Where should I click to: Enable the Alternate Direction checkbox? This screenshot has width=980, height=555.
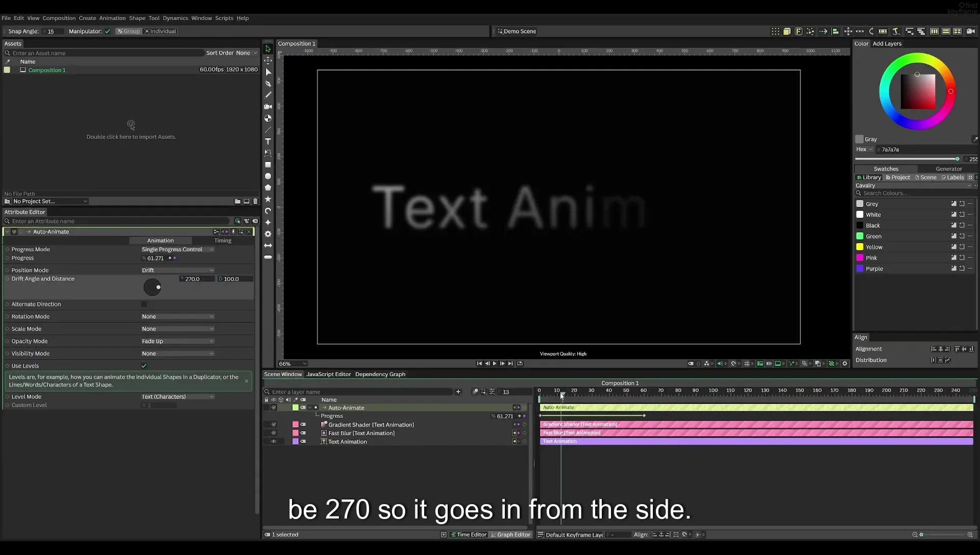[144, 304]
